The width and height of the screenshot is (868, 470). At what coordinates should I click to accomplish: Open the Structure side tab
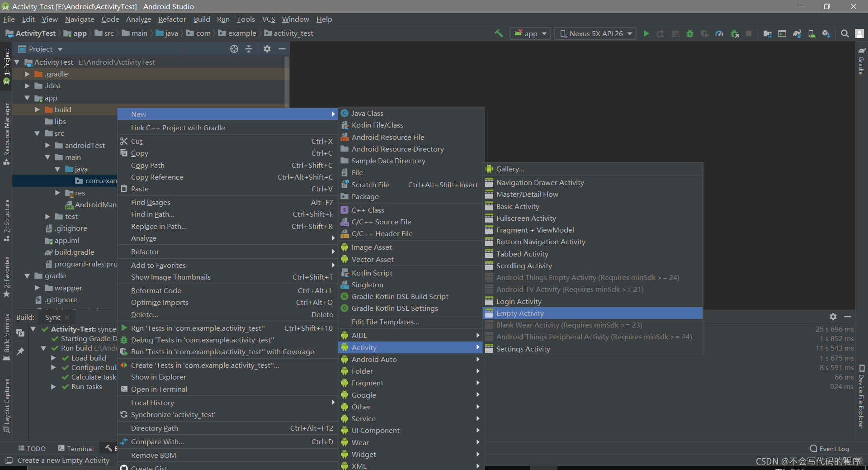pos(6,220)
